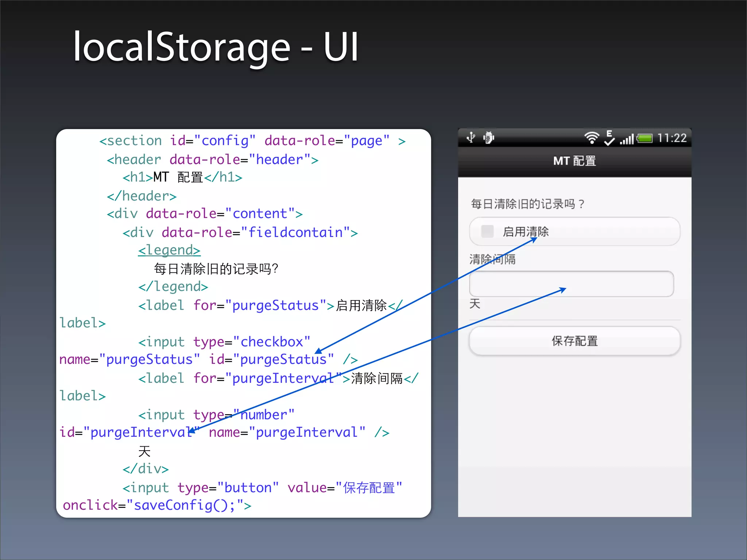Click the <div data-role="content"> code line

tap(205, 214)
